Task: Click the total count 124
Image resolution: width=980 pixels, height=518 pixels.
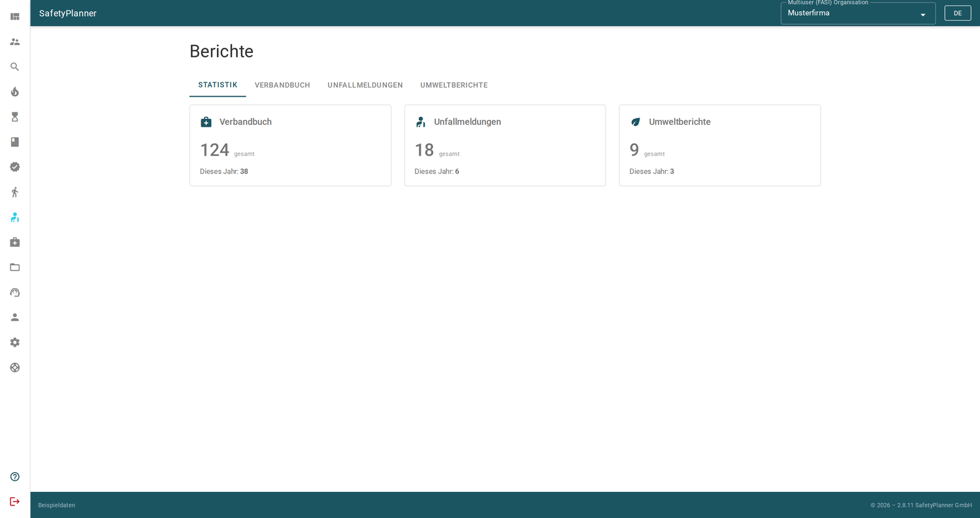Action: click(x=214, y=150)
